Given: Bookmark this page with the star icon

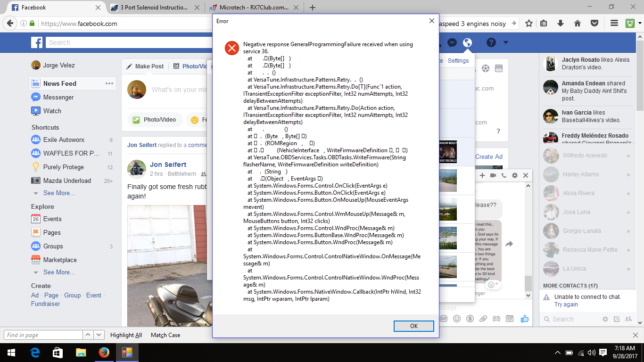Looking at the screenshot, I should 529,24.
